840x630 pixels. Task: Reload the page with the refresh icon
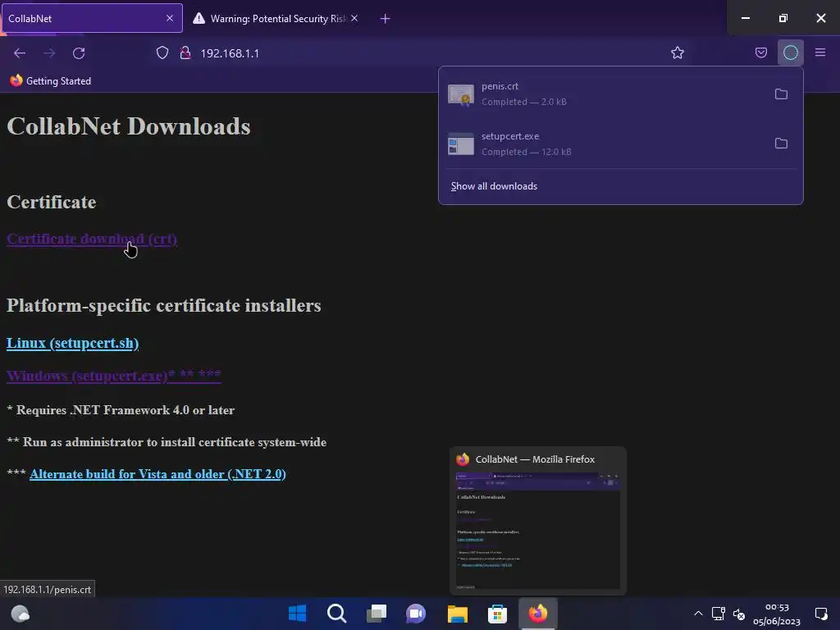[79, 53]
